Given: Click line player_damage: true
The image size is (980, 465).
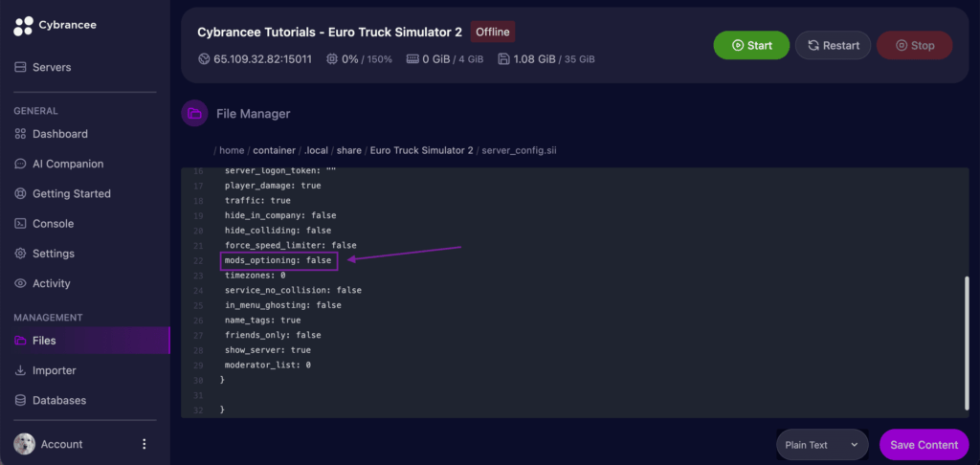Looking at the screenshot, I should point(273,186).
